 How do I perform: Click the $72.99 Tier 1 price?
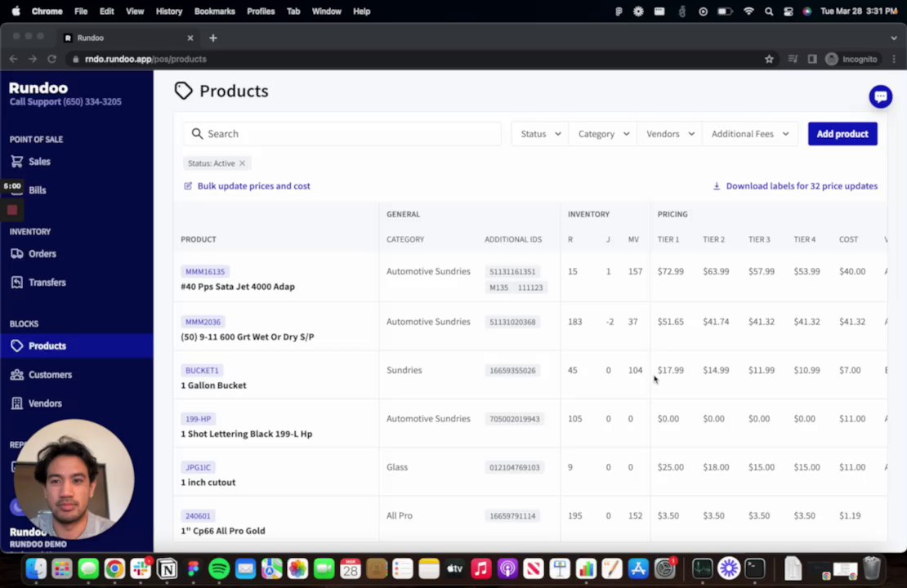pyautogui.click(x=670, y=271)
